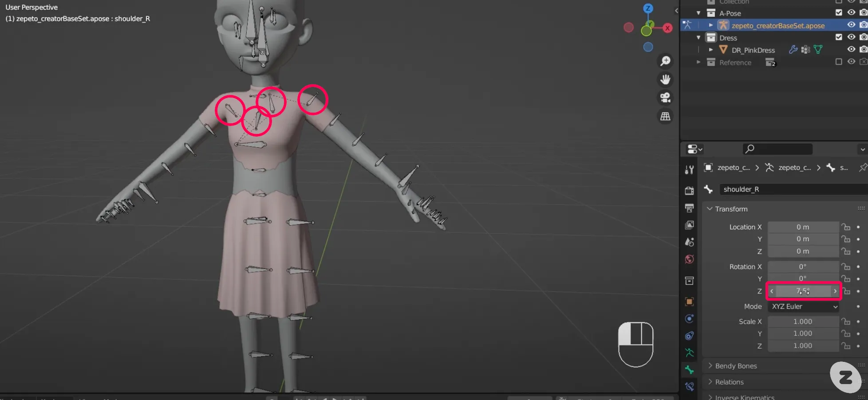868x400 pixels.
Task: Collapse the Dress collection tree arrow
Action: 698,38
